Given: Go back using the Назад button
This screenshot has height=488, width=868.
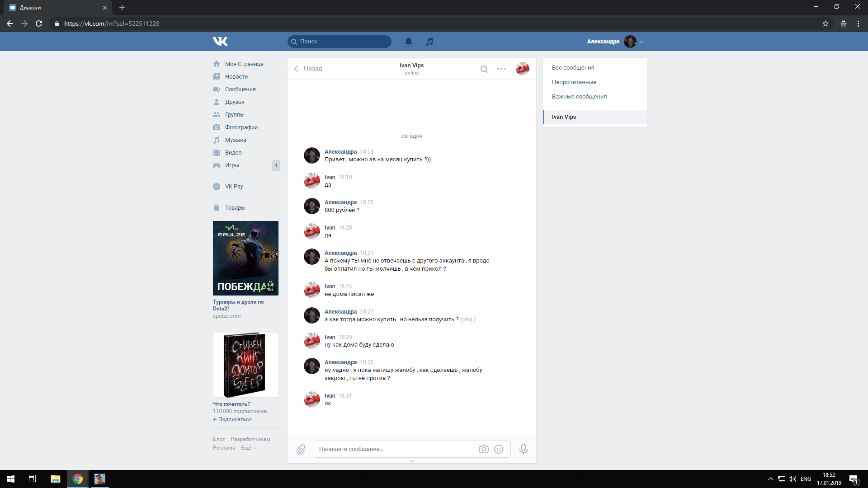Looking at the screenshot, I should [308, 69].
